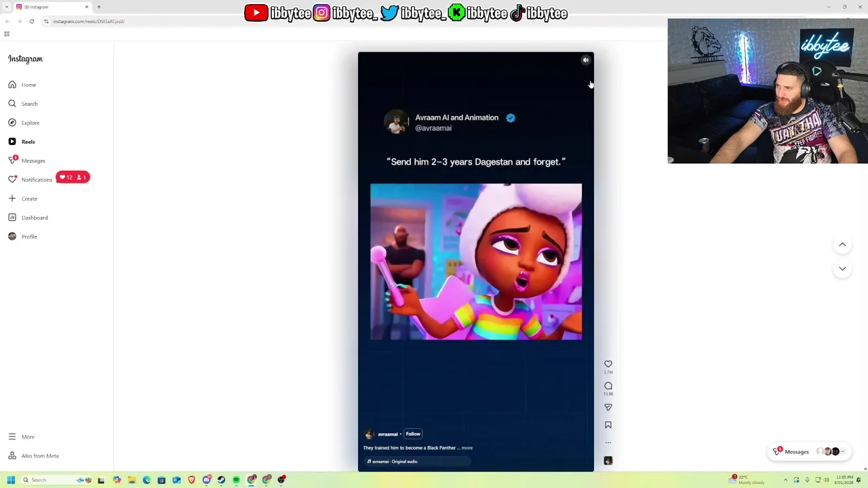Open the Windows Start menu
Viewport: 868px width, 488px height.
[x=11, y=480]
